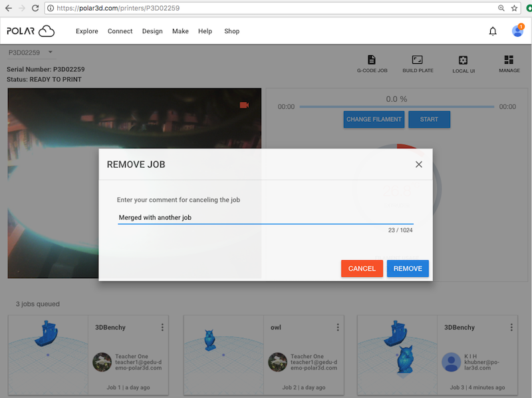Bookmark page with star icon
This screenshot has width=532, height=398.
tap(514, 8)
